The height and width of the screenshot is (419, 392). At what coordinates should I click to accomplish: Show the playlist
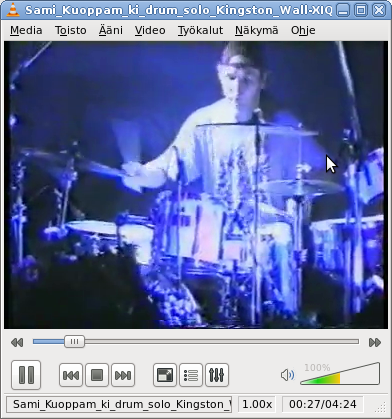(x=191, y=375)
